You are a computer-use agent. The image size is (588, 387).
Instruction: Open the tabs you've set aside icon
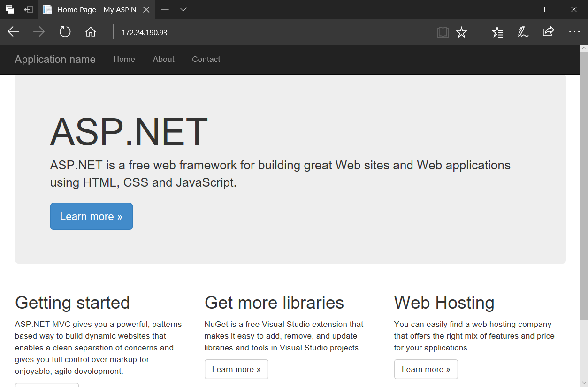coord(10,9)
